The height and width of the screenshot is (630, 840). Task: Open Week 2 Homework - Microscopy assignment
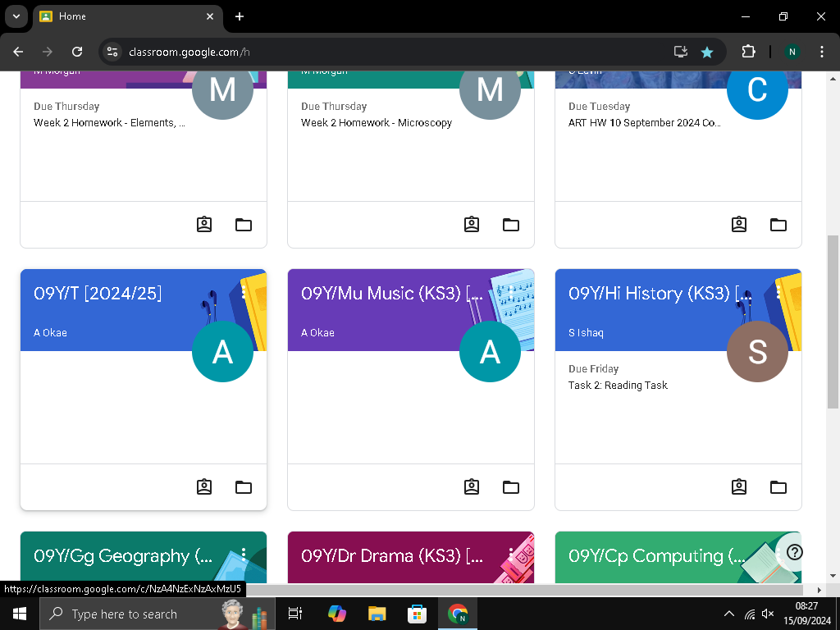(x=376, y=123)
